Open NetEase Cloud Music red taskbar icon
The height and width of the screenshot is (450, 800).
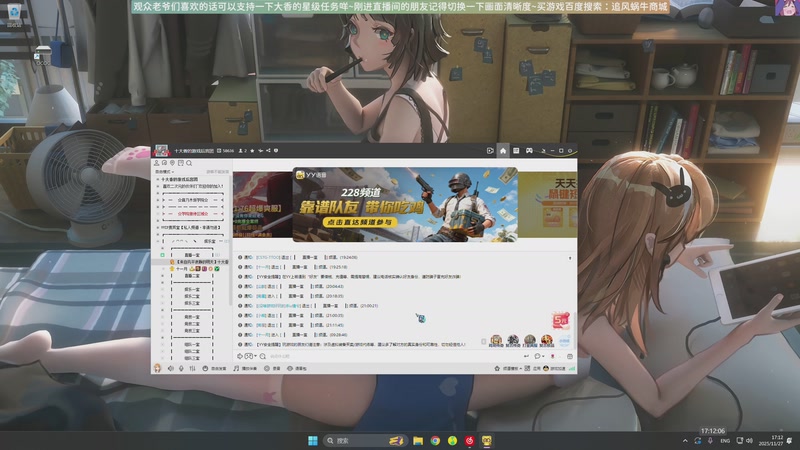click(x=469, y=440)
